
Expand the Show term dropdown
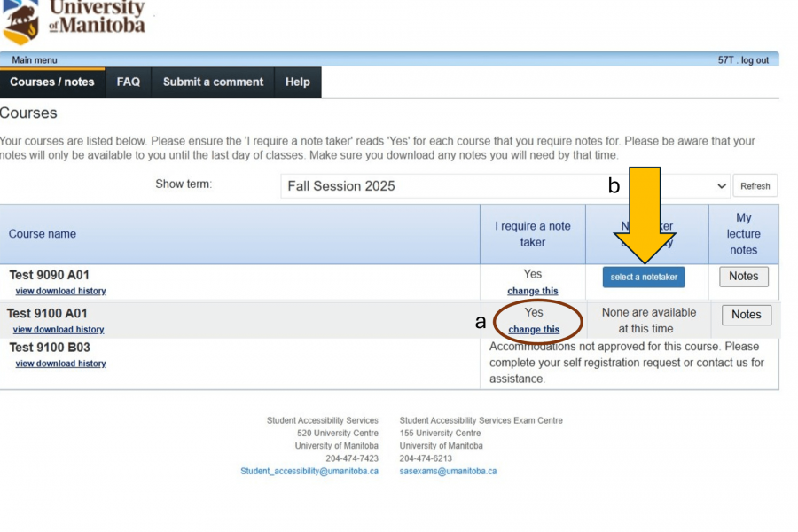pyautogui.click(x=505, y=185)
